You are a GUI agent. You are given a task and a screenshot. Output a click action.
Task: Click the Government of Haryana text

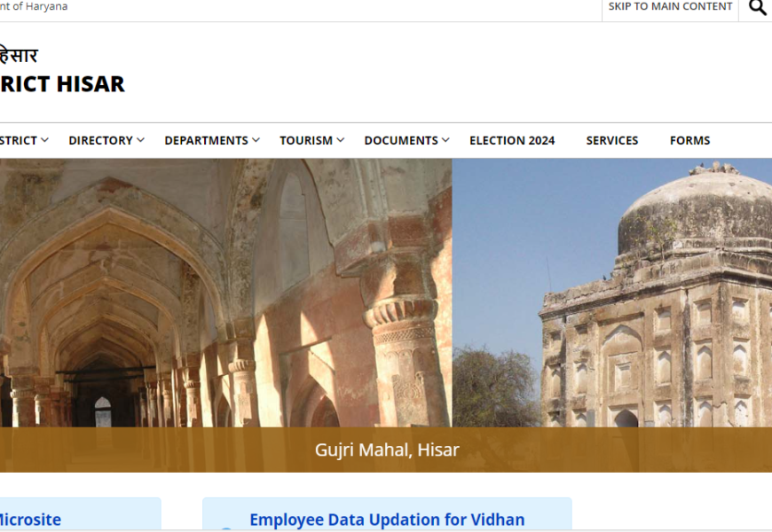tap(34, 6)
